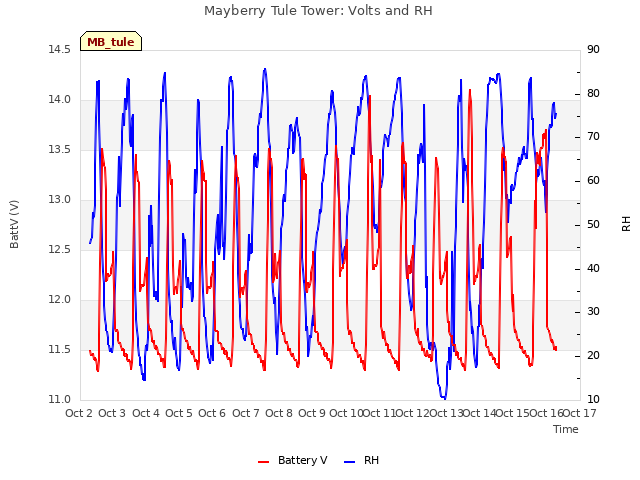Click the 13.5 left axis tick label
640x480 pixels.
60,150
